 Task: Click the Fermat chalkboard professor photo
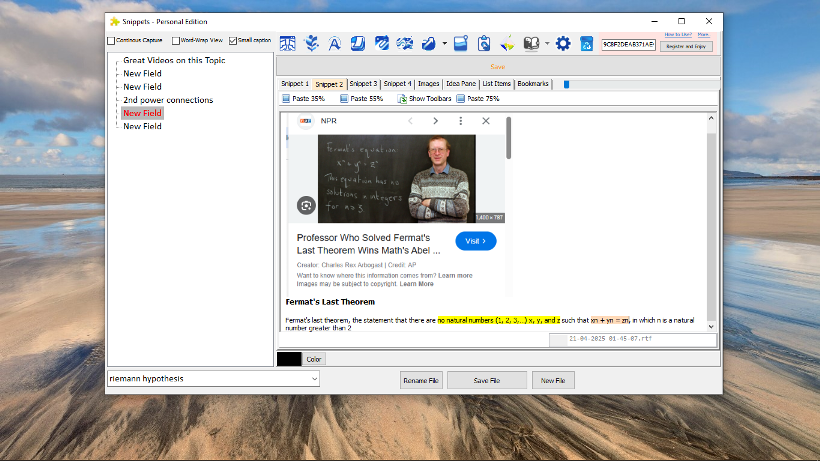(x=397, y=179)
